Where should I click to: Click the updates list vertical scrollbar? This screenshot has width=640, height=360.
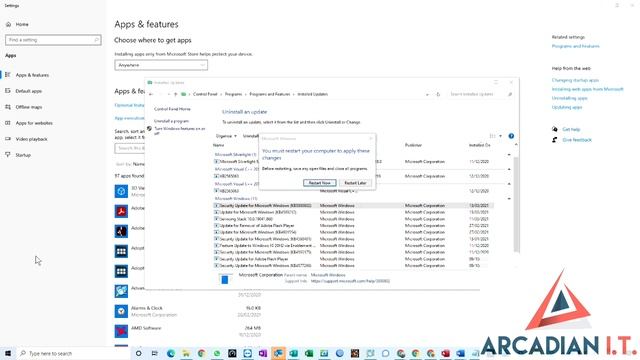pos(516,204)
